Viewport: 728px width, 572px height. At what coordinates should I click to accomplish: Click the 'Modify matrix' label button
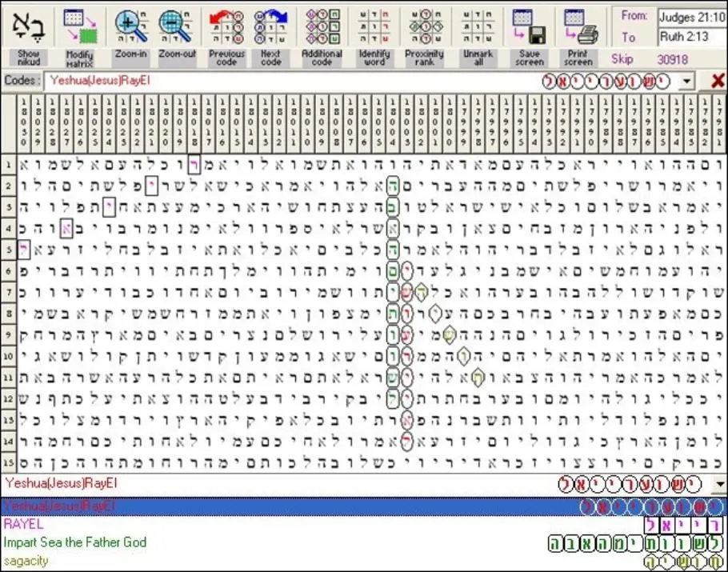[x=80, y=59]
